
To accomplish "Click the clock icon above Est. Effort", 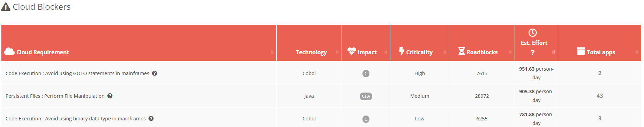I will click(x=533, y=33).
